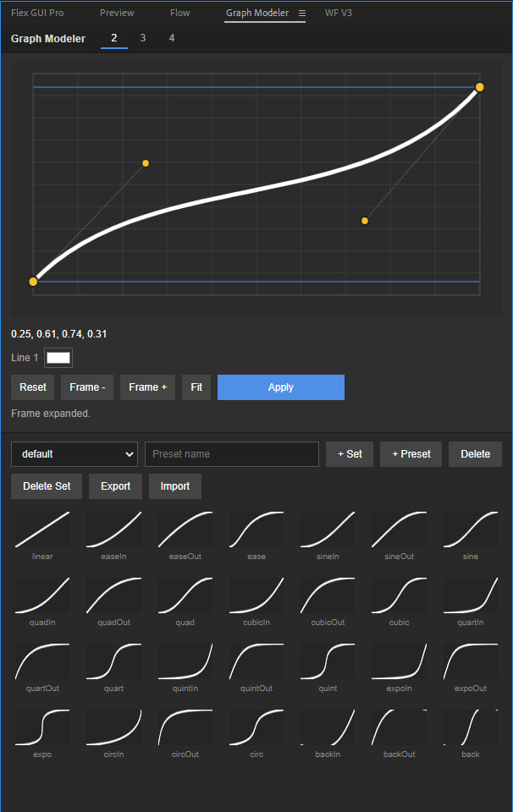Choose the quartOut preset curve
The height and width of the screenshot is (812, 513).
pyautogui.click(x=42, y=661)
